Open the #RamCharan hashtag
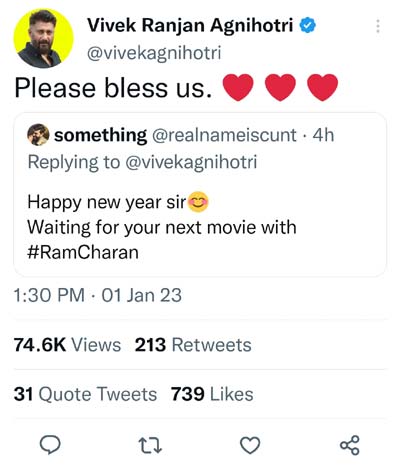The image size is (400, 471). [x=83, y=252]
